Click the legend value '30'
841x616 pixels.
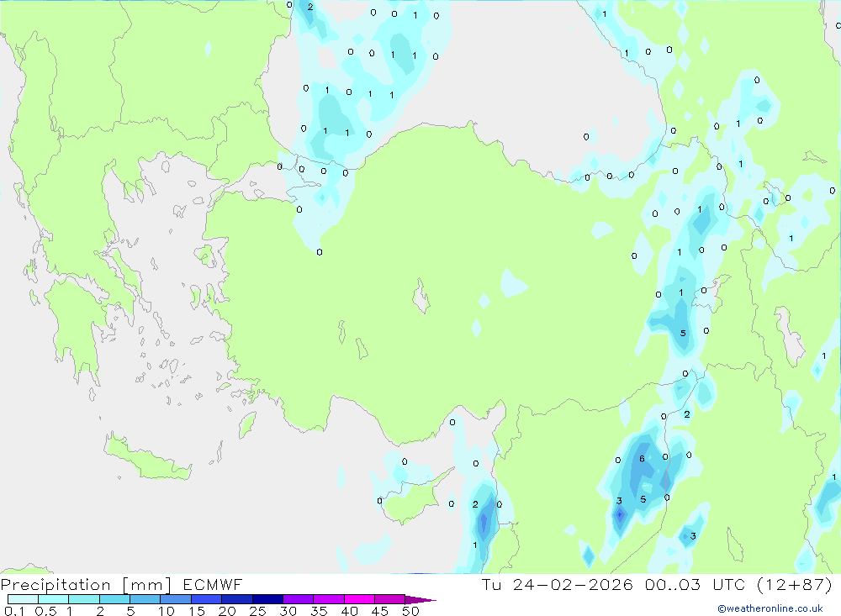click(x=288, y=611)
